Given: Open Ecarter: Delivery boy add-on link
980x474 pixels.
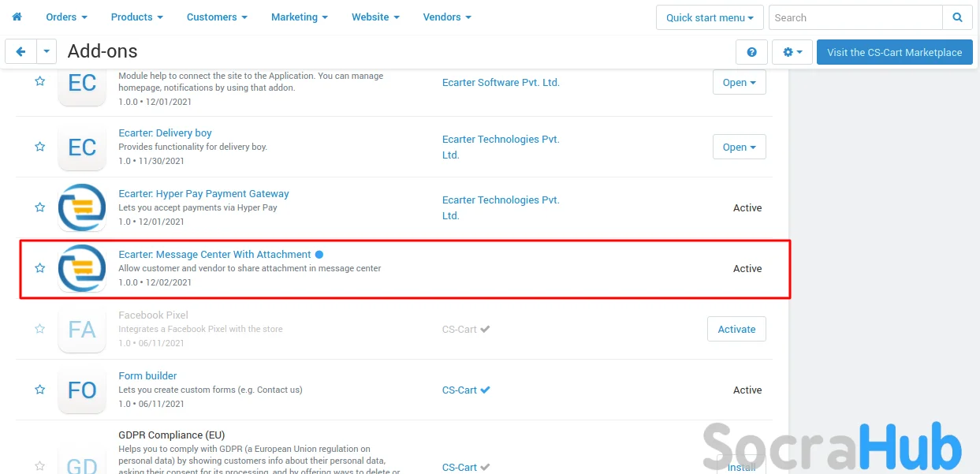Looking at the screenshot, I should (x=165, y=133).
